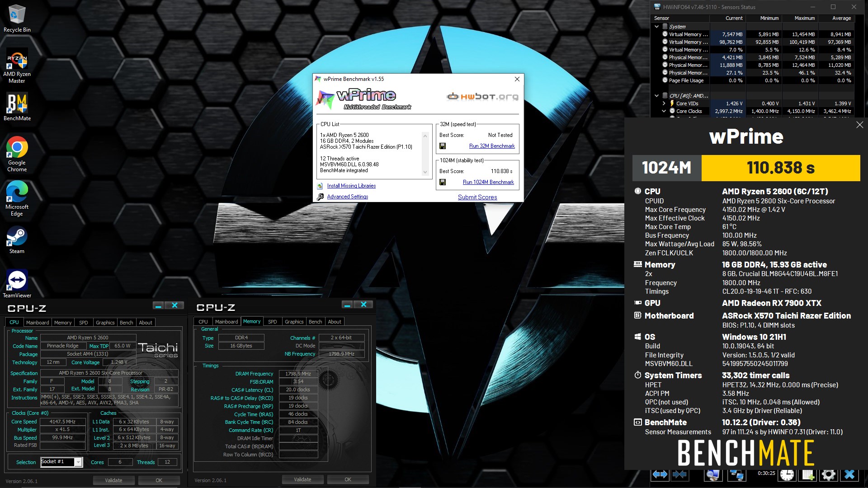Click Run 1024M Benchmark link

(x=488, y=182)
